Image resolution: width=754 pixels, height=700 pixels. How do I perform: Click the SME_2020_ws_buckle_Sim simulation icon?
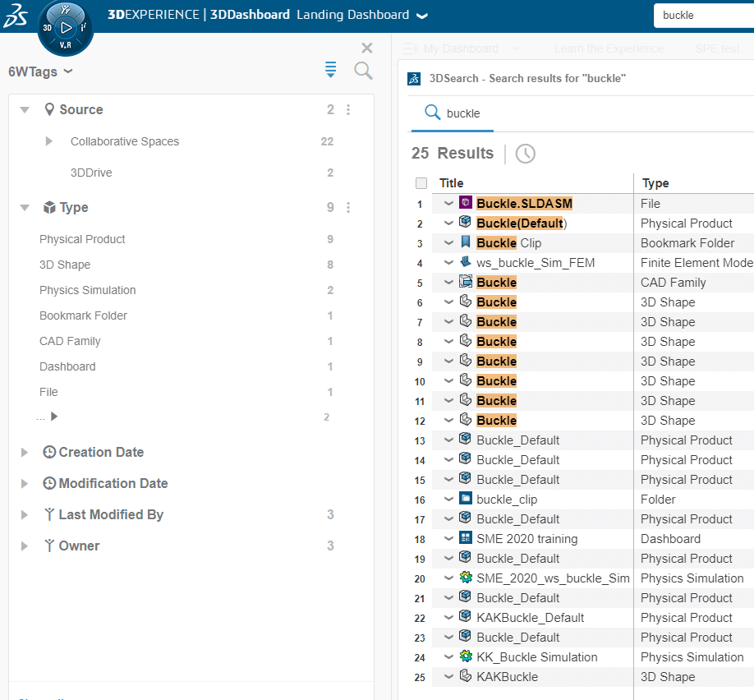pos(465,578)
